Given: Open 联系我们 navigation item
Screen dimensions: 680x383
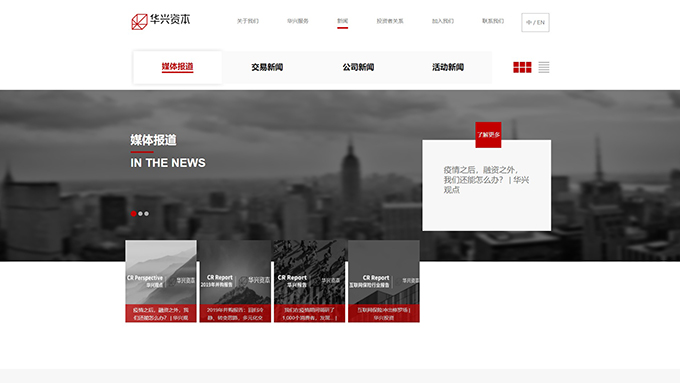Looking at the screenshot, I should click(x=493, y=21).
